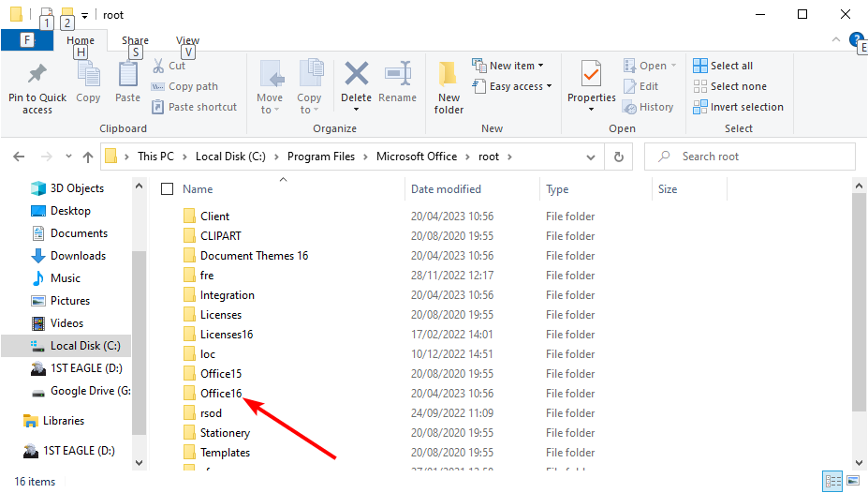Image resolution: width=868 pixels, height=493 pixels.
Task: Switch to the Share tab
Action: pyautogui.click(x=135, y=40)
